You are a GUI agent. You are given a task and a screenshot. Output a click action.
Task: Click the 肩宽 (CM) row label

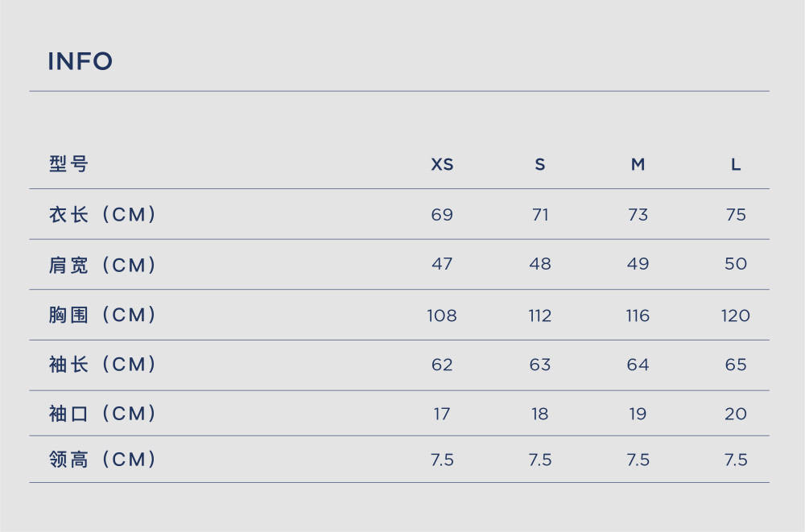point(103,265)
